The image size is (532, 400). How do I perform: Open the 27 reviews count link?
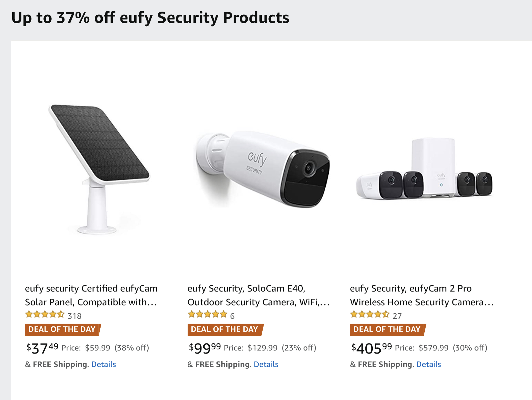[x=397, y=316]
